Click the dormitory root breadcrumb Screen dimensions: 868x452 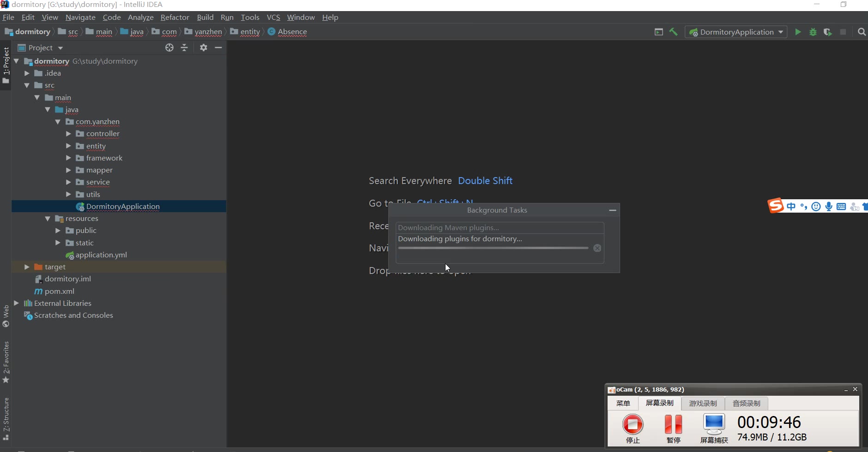[x=27, y=32]
